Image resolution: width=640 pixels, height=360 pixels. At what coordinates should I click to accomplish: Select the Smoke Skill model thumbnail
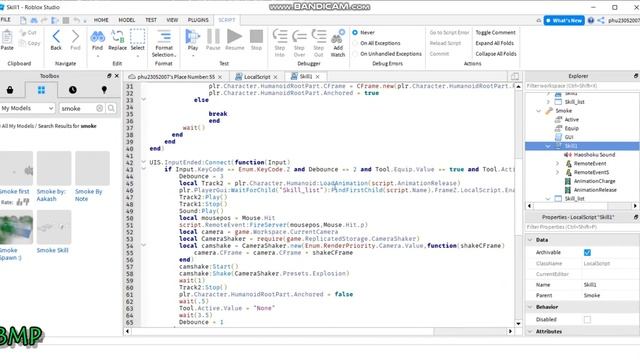pyautogui.click(x=53, y=227)
